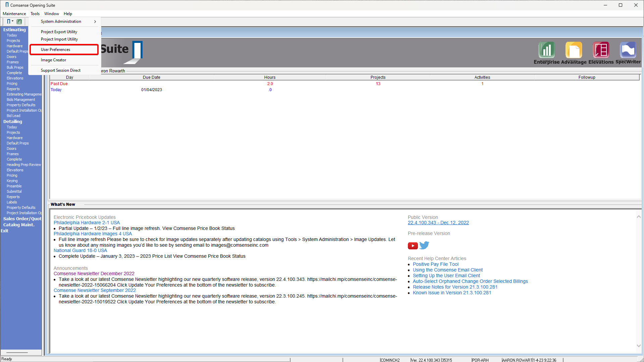Open Comsense Newsletter September 2022 link
644x362 pixels.
(95, 290)
